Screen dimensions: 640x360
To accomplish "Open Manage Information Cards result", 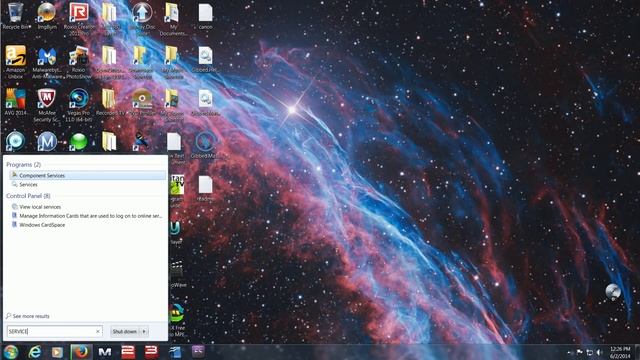I will [87, 216].
